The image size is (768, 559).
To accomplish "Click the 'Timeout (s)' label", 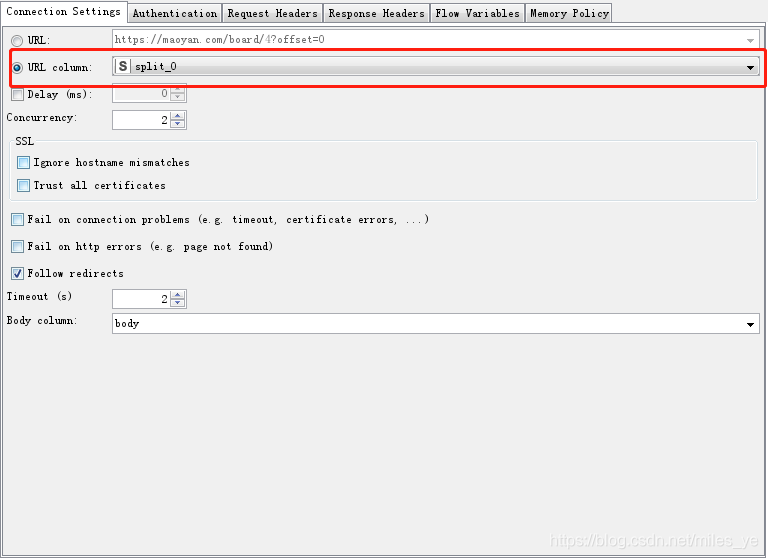I will [x=39, y=296].
